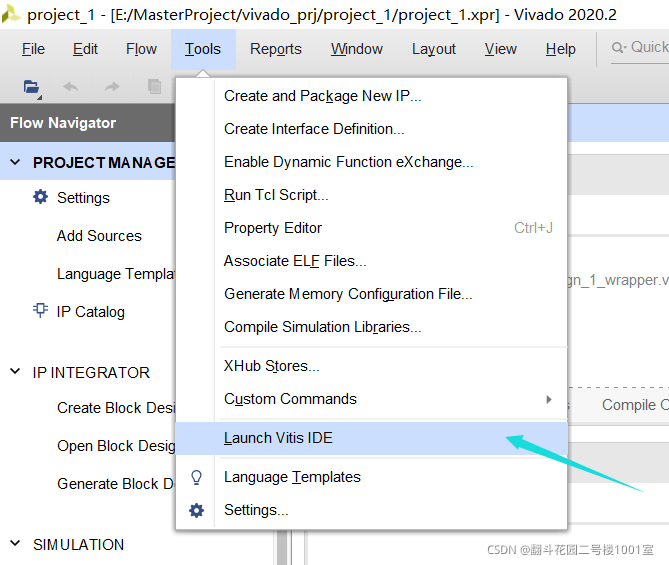Click the Flow Navigator panel header
Screen dimensions: 669x565
[87, 123]
